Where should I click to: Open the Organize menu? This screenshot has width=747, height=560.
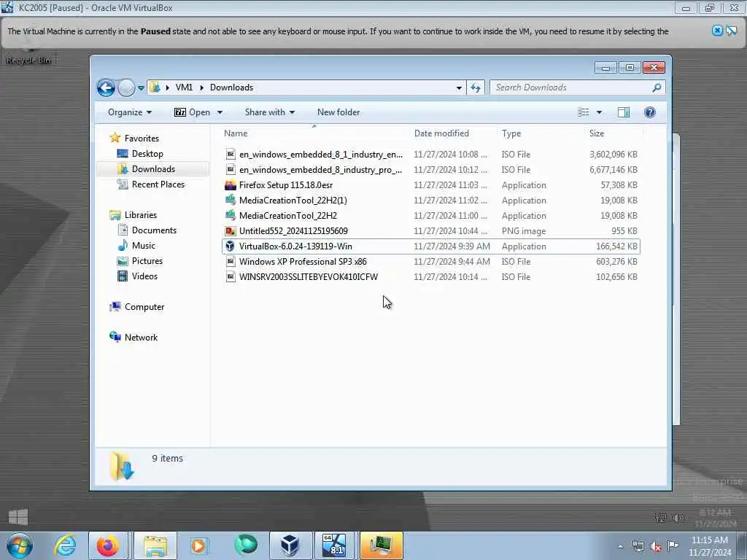point(130,112)
